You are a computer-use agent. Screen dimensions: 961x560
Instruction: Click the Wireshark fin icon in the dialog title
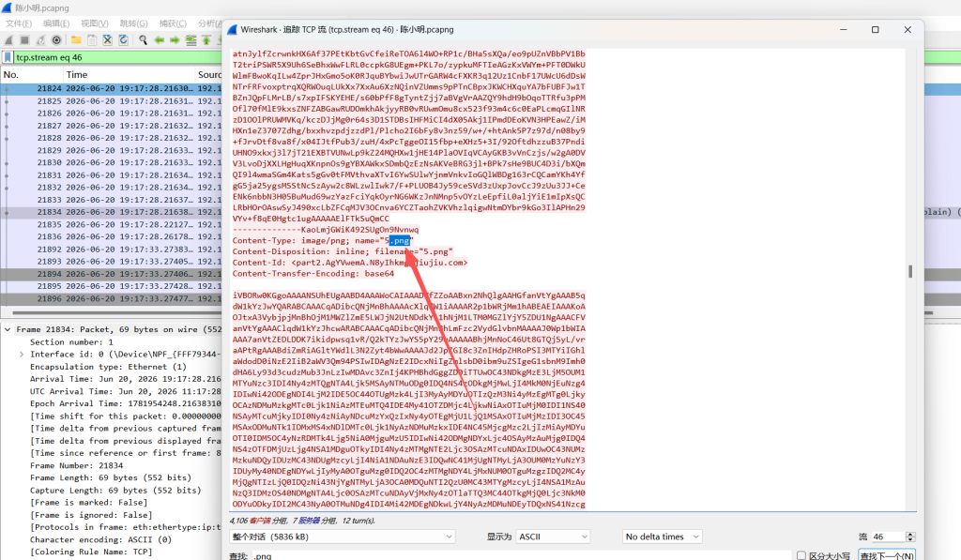coord(233,29)
